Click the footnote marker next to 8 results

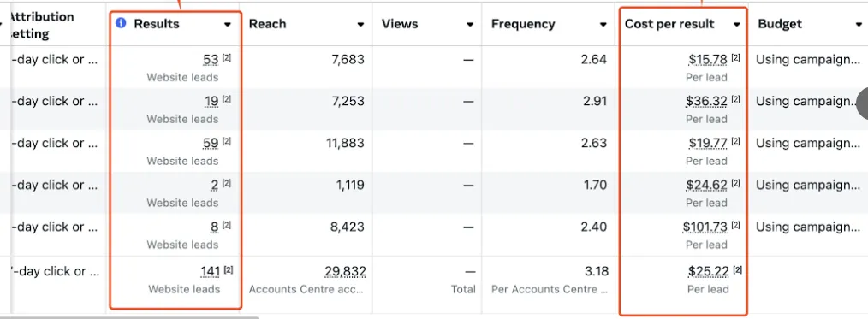coord(226,225)
